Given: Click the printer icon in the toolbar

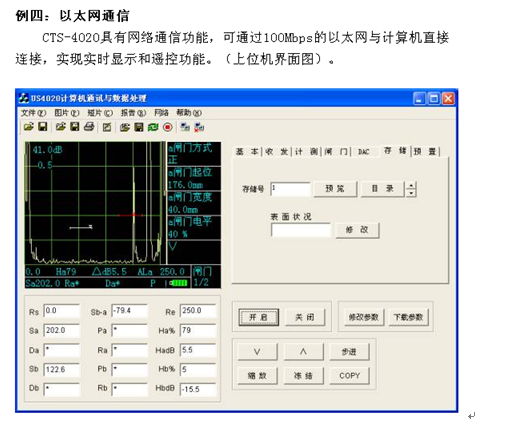Looking at the screenshot, I should (x=89, y=127).
